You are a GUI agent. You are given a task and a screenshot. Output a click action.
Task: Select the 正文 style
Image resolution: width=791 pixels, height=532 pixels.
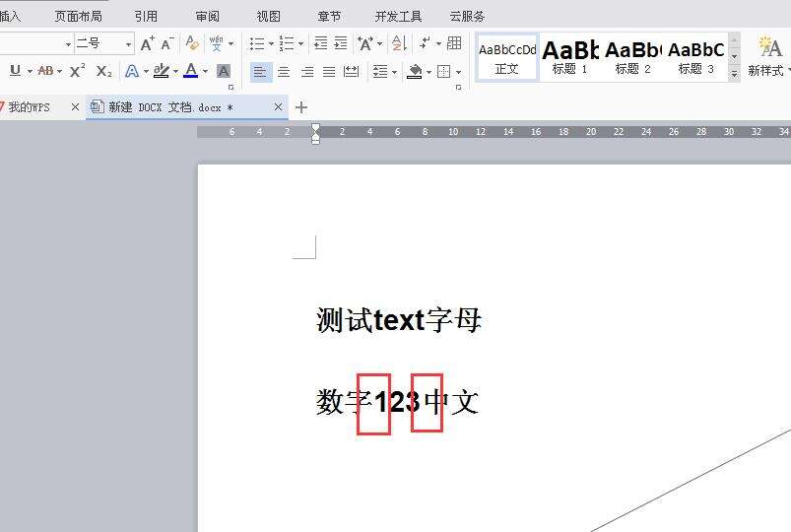point(507,57)
